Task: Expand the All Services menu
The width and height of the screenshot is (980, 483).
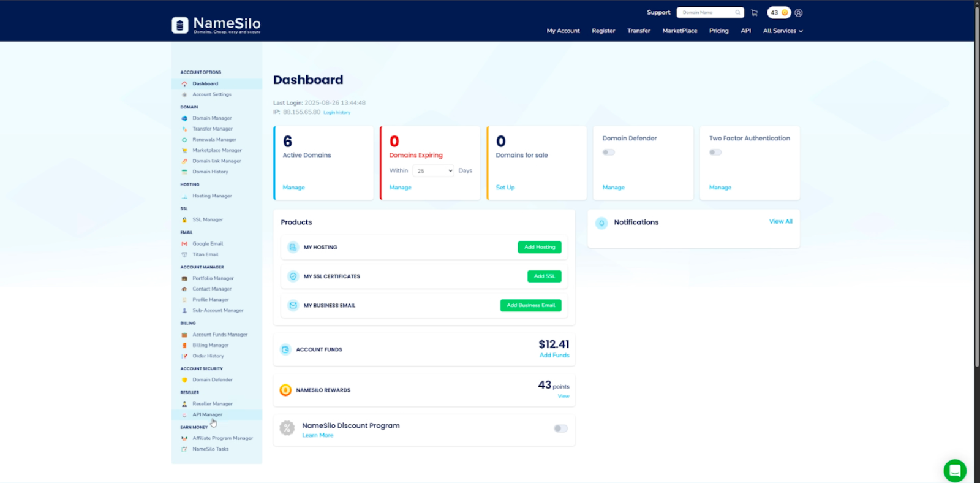Action: click(x=783, y=31)
